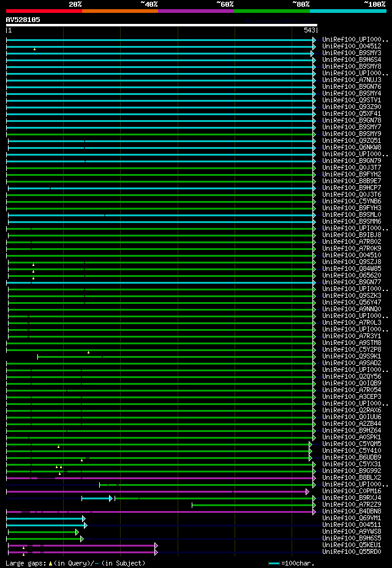Click the purple C0PM16 alignment bar
Screen dimensions: 392x568
(157, 491)
